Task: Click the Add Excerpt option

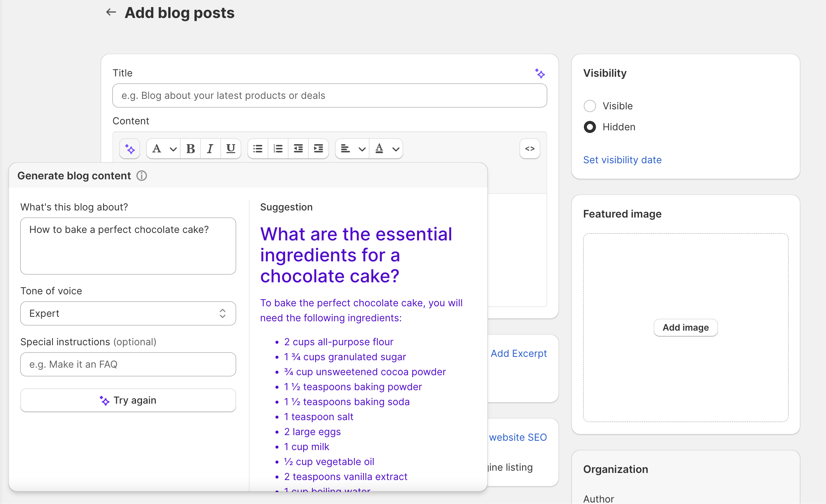Action: [x=519, y=353]
